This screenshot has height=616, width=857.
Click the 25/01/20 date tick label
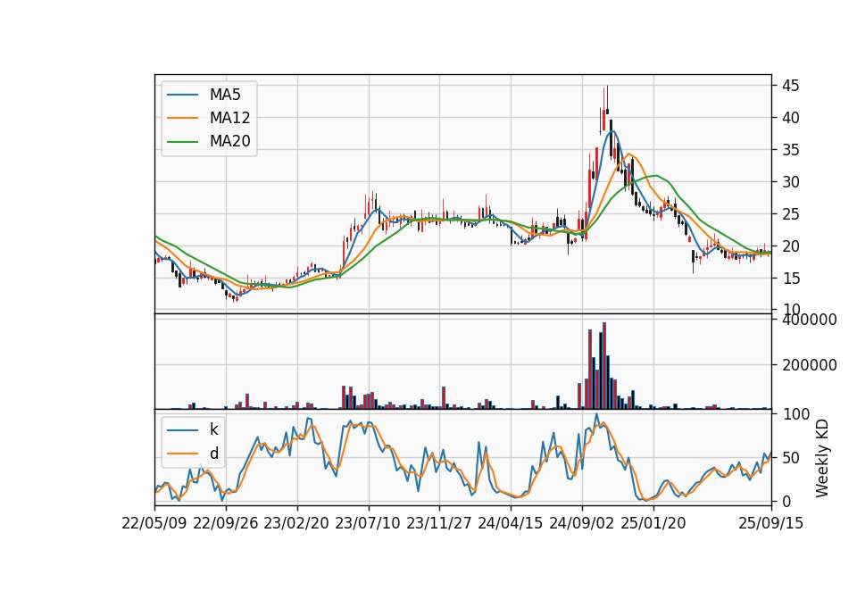[653, 523]
